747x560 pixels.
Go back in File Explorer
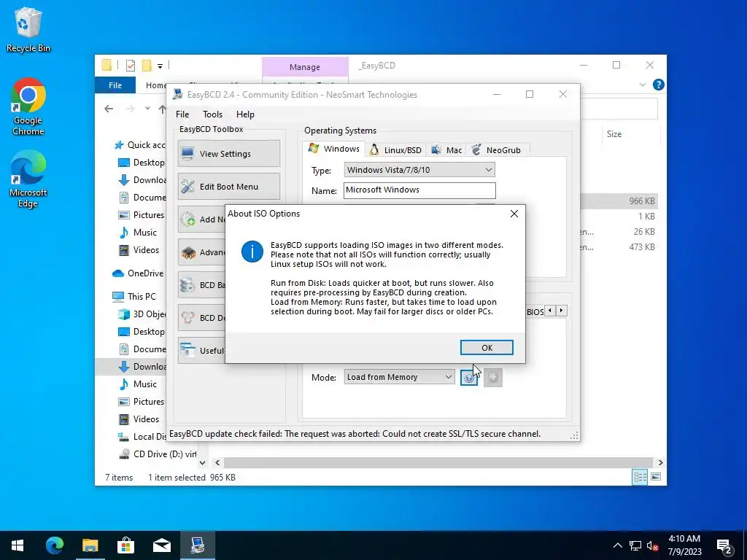109,109
